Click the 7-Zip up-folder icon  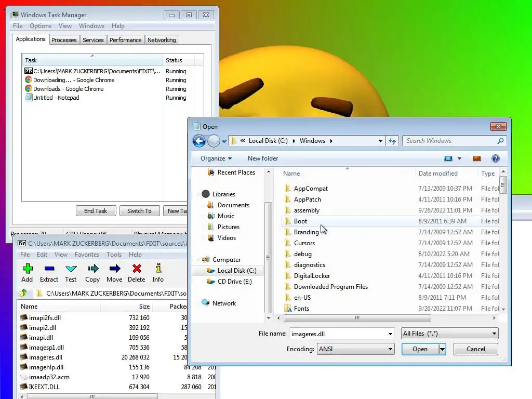(23, 293)
